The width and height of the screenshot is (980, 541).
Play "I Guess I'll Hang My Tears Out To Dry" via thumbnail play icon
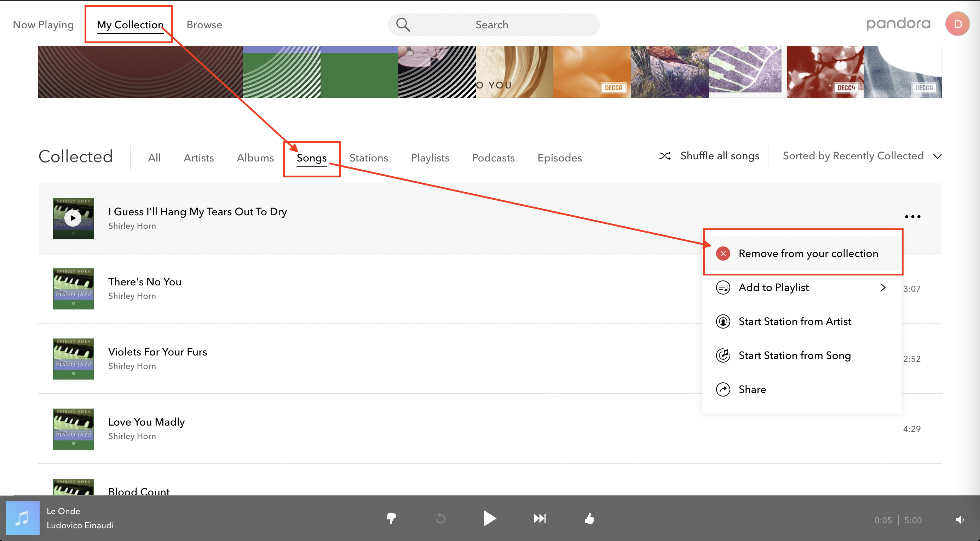coord(72,218)
